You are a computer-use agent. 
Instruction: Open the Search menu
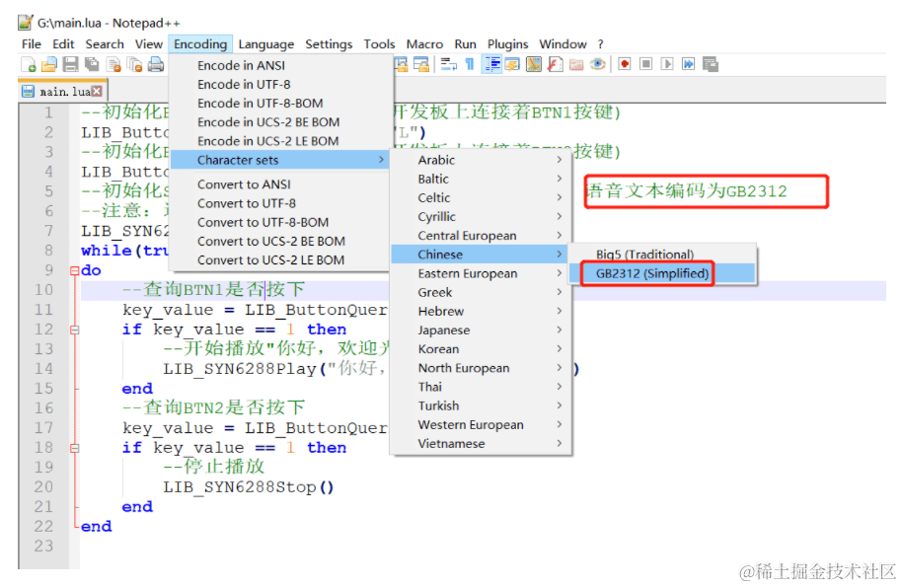point(105,44)
